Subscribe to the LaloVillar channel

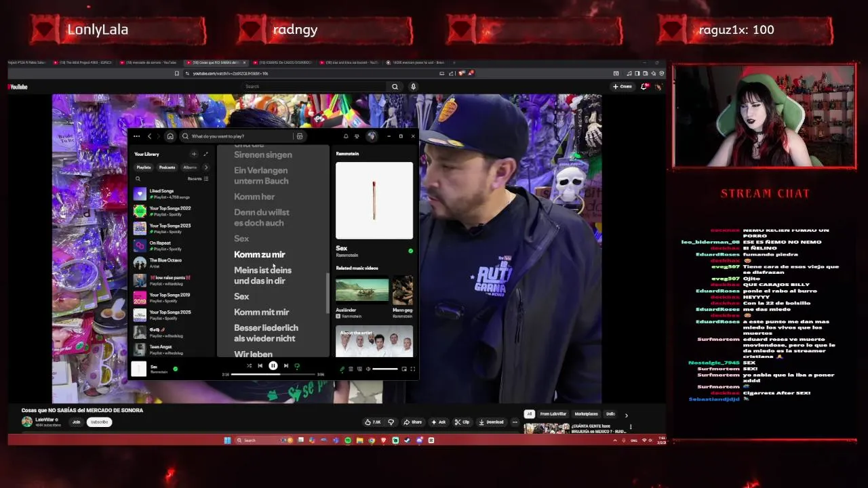click(99, 422)
